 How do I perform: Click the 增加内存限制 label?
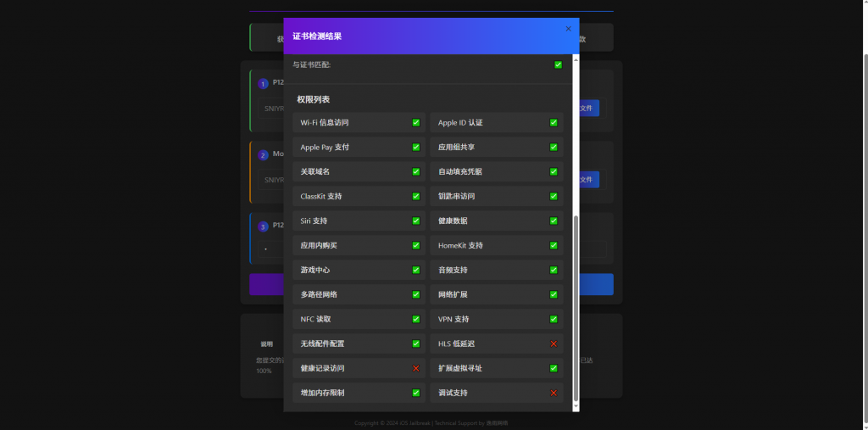point(322,393)
